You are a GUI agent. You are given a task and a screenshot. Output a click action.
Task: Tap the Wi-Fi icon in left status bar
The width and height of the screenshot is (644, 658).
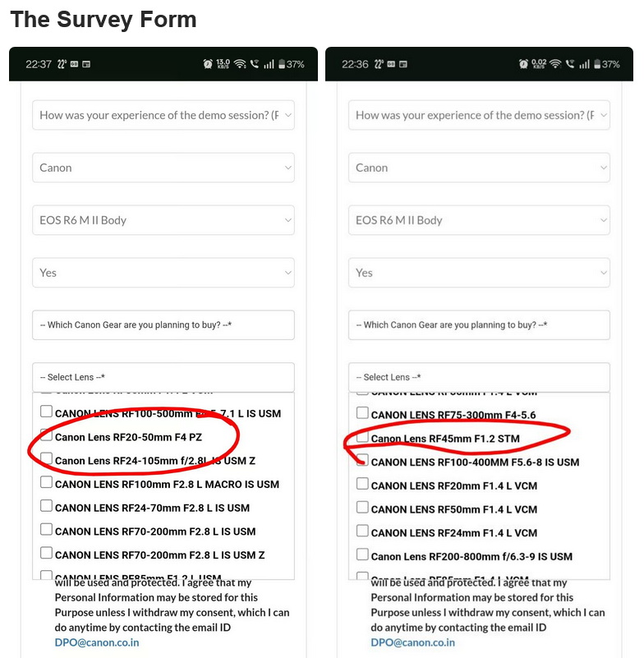(240, 64)
